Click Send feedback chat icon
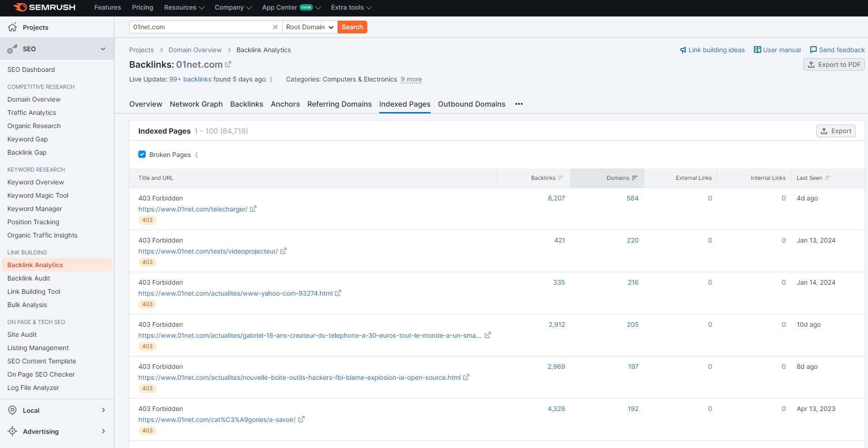Screen dimensions: 868x448 813,50
